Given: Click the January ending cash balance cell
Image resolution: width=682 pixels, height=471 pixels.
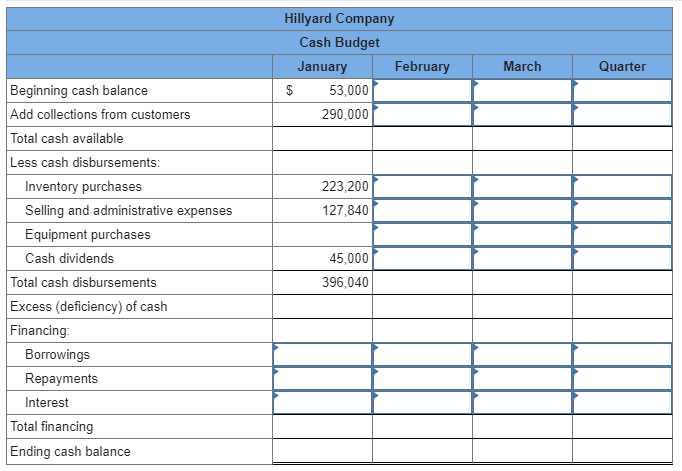Looking at the screenshot, I should 322,451.
